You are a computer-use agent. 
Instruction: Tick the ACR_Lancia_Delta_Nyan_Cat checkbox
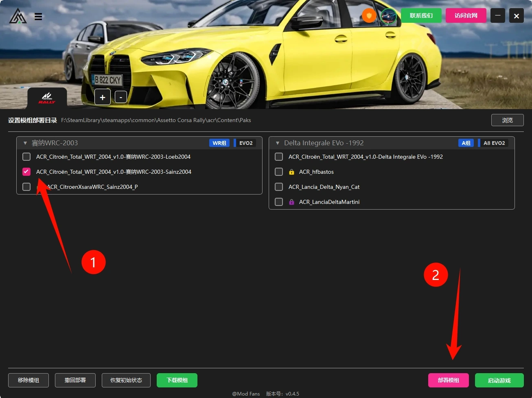[279, 187]
